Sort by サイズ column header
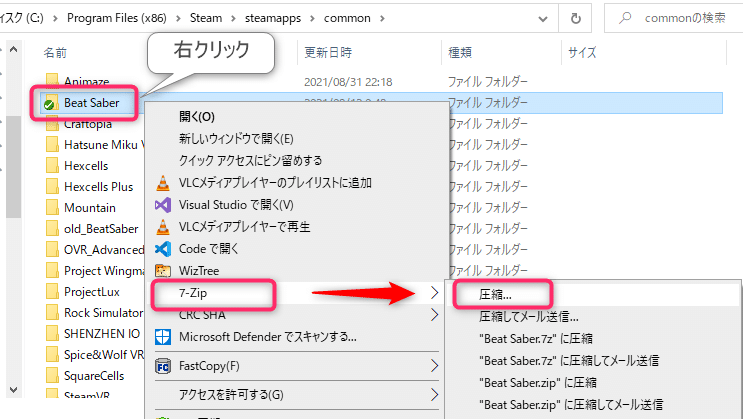Screen dimensions: 743x419 pyautogui.click(x=582, y=53)
